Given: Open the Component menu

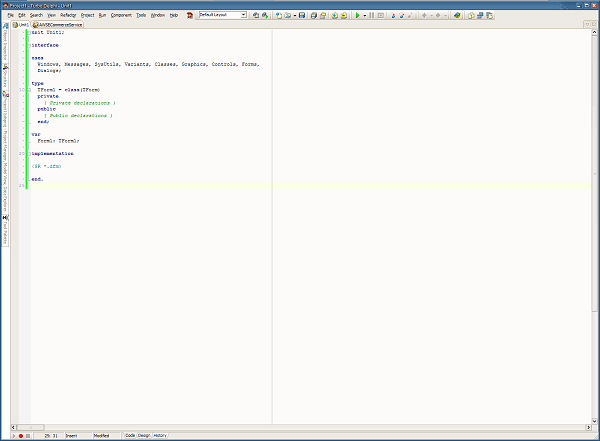Looking at the screenshot, I should tap(121, 16).
